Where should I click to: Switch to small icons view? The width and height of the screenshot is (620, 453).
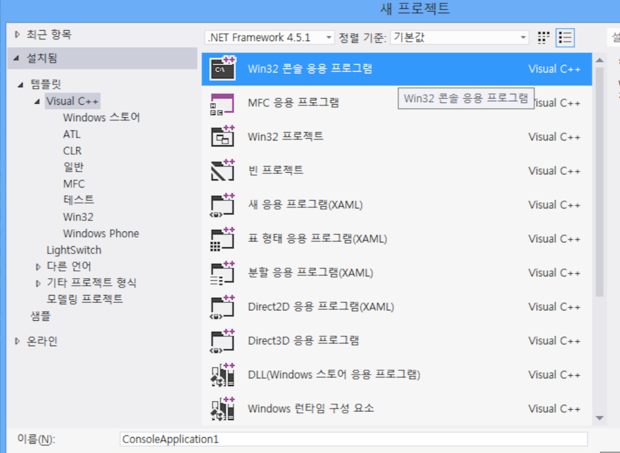click(x=544, y=38)
